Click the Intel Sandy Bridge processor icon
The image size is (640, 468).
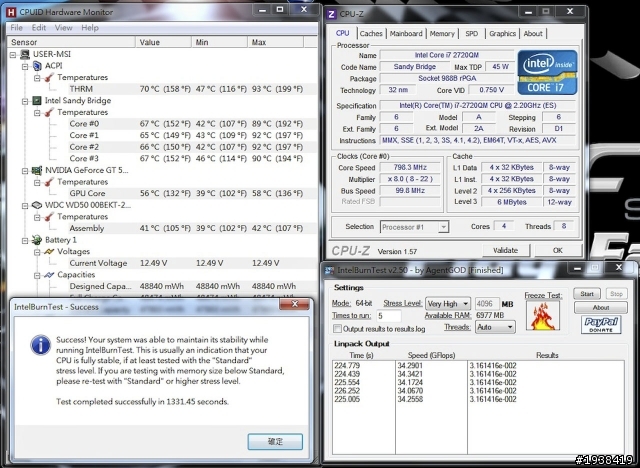coord(37,100)
